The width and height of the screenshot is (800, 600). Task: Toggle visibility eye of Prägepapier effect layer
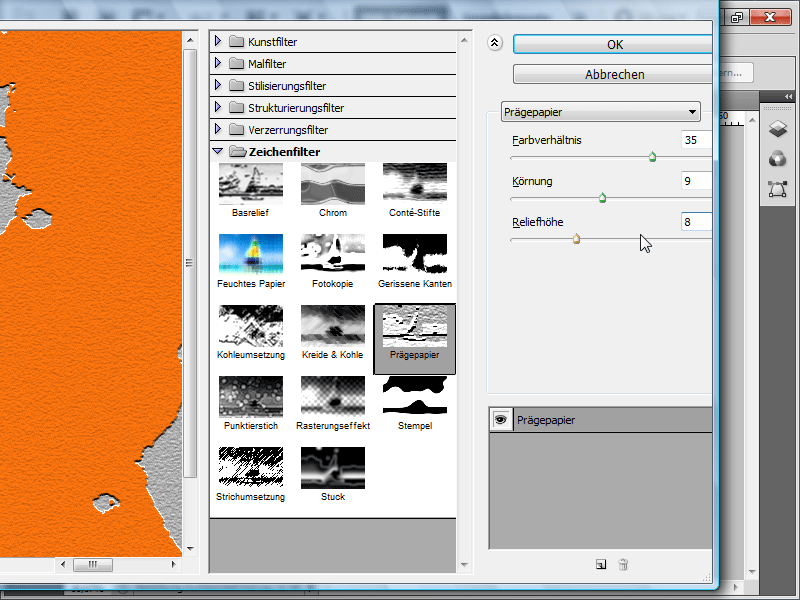(x=501, y=420)
